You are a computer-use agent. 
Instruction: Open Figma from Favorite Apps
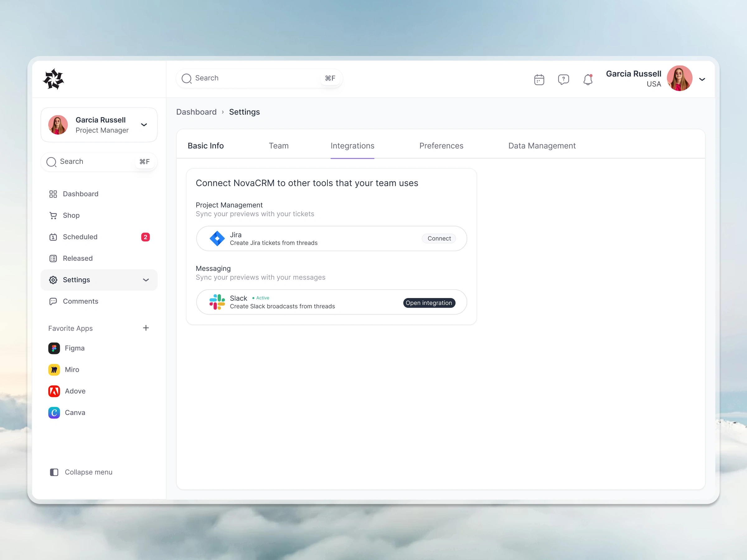coord(75,348)
